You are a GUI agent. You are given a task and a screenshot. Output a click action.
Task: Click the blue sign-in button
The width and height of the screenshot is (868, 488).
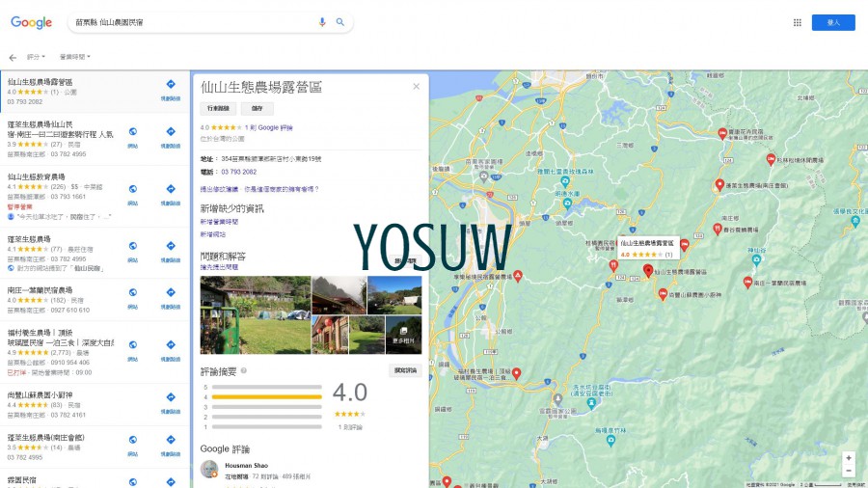click(833, 23)
